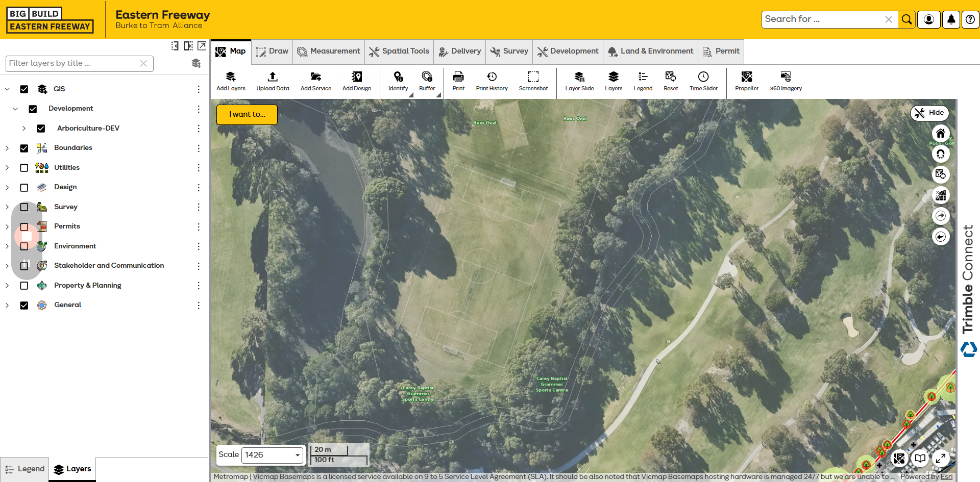Click the Hide tools button

[x=929, y=113]
